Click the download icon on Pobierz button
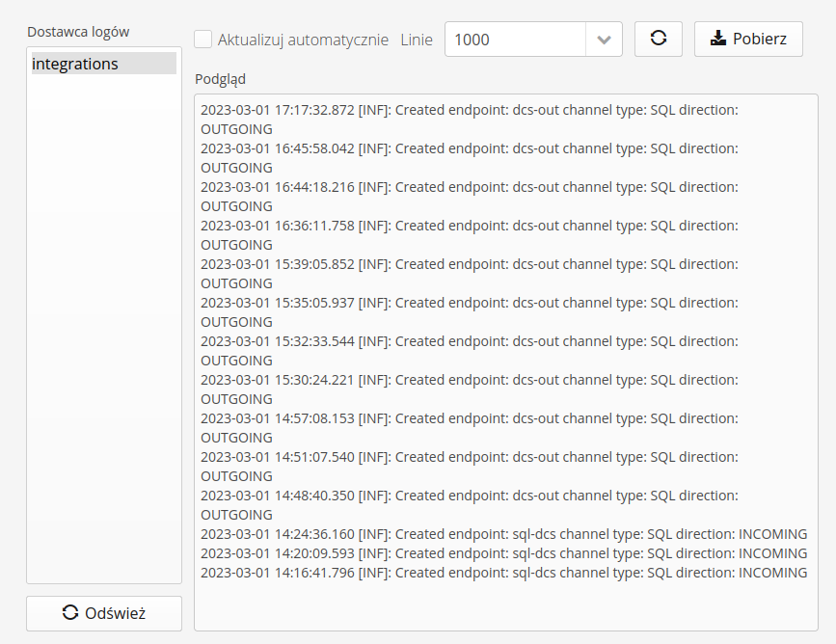The width and height of the screenshot is (836, 644). click(x=718, y=40)
